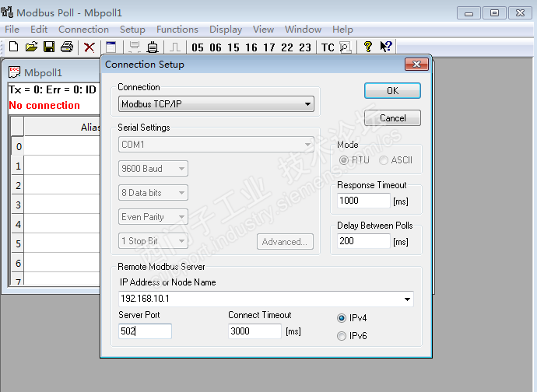Select function code 05 in toolbar
Viewport: 537px width, 392px height.
click(198, 47)
